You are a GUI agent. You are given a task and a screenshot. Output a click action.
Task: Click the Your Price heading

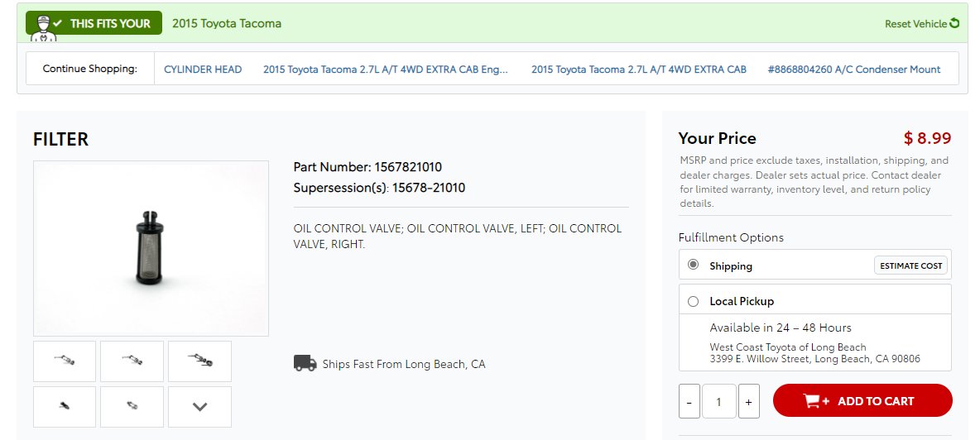tap(718, 138)
